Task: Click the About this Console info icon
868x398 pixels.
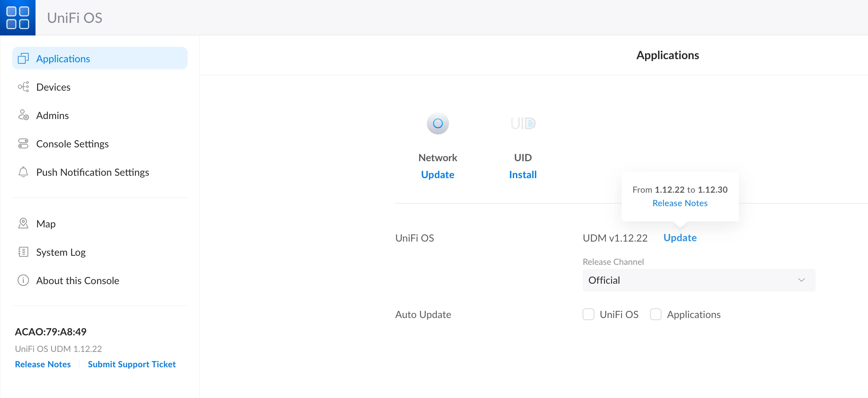Action: pos(23,281)
